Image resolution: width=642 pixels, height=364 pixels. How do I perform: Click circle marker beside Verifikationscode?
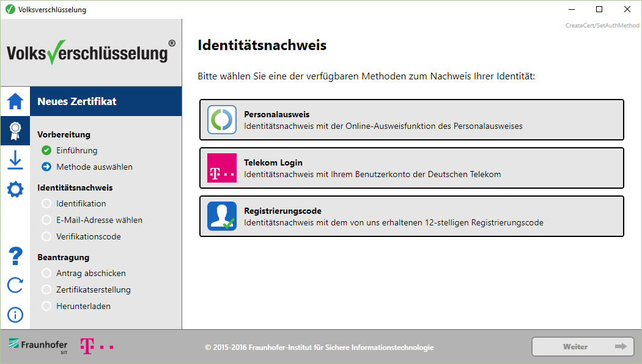46,236
